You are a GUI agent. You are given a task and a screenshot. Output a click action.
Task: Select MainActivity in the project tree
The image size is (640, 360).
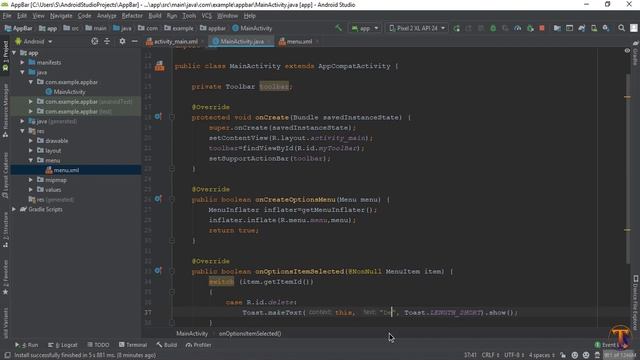pos(66,92)
